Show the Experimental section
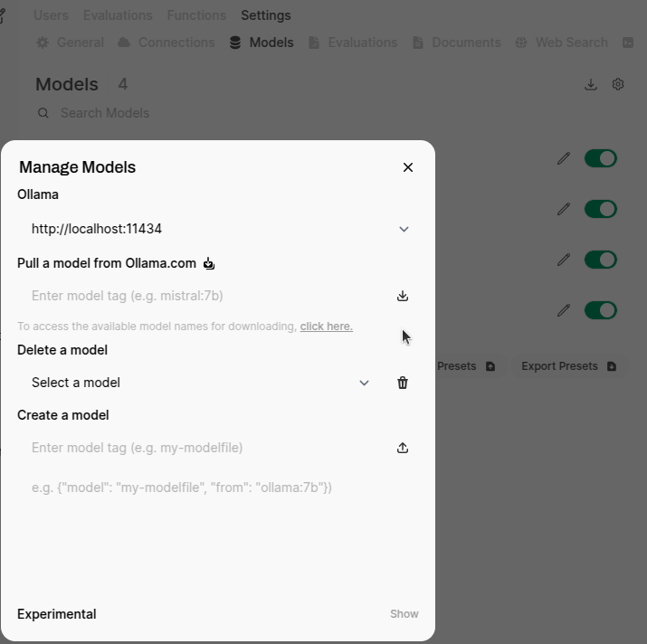Viewport: 647px width, 644px height. point(404,614)
